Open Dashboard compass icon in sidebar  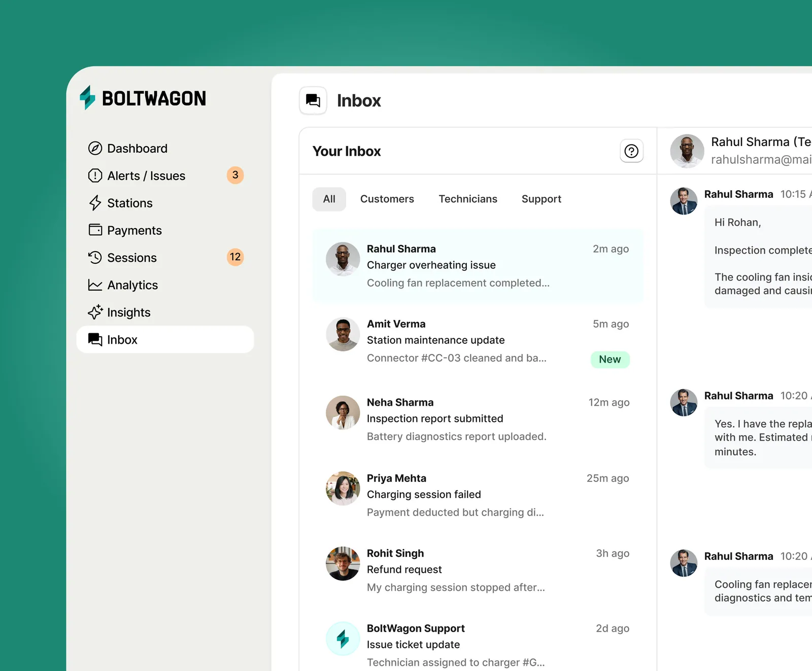95,148
